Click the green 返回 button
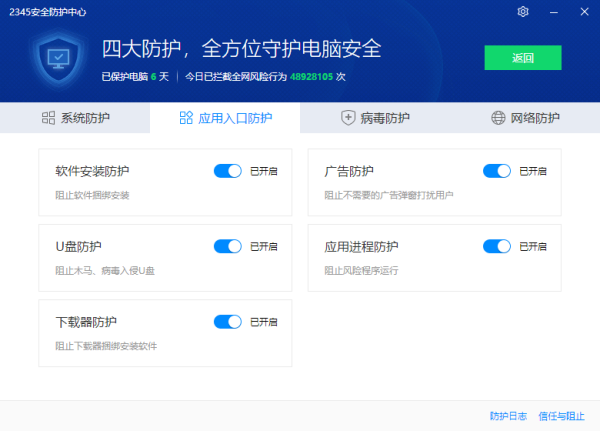The height and width of the screenshot is (431, 600). [x=523, y=58]
